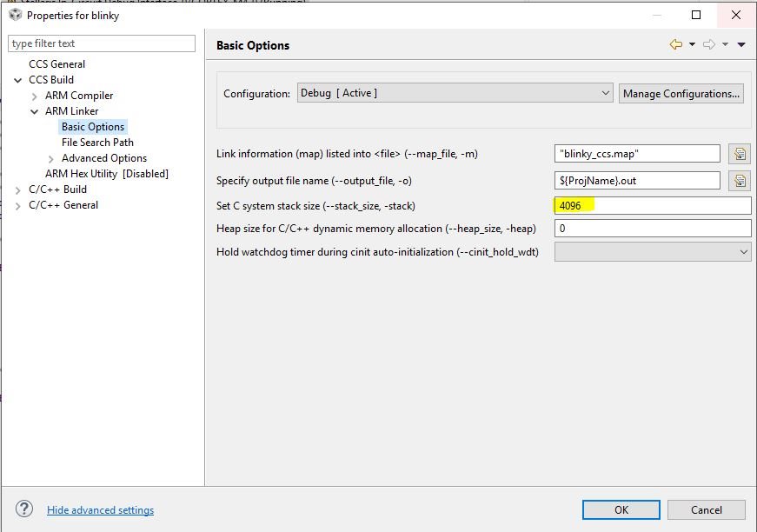The height and width of the screenshot is (532, 757).
Task: Select File Search Path in tree
Action: [97, 143]
